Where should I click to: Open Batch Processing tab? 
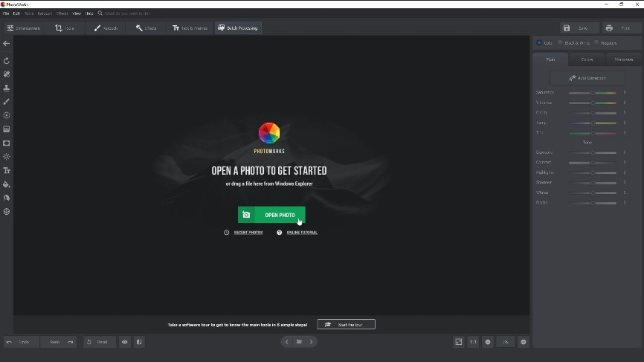click(238, 28)
